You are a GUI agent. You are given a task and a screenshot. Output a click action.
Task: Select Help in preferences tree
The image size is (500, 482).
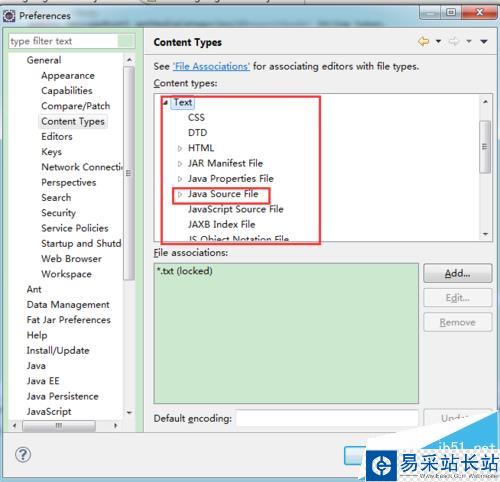coord(37,335)
